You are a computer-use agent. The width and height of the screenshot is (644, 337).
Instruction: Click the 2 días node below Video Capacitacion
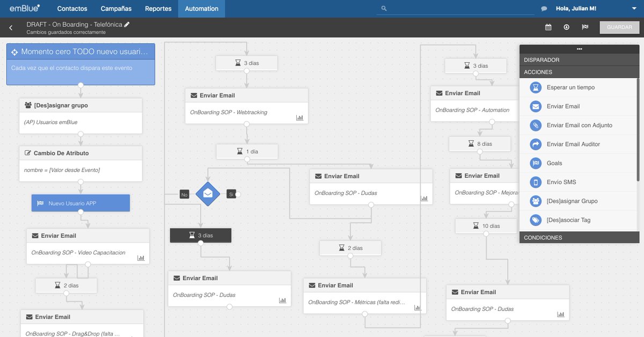point(67,285)
